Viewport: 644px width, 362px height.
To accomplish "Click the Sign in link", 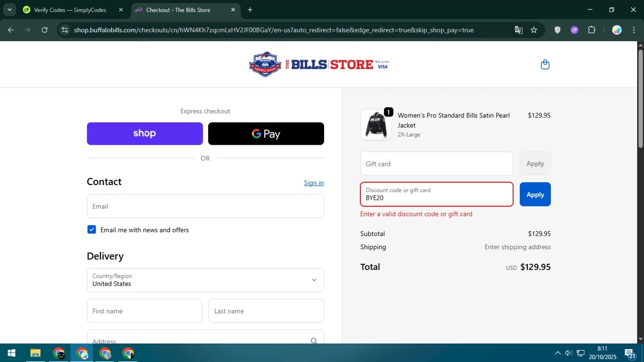I will click(314, 183).
